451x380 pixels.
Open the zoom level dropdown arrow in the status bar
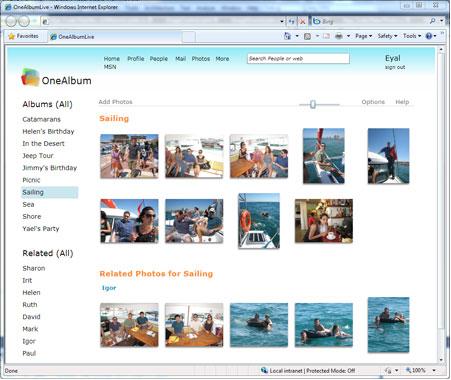click(x=434, y=370)
